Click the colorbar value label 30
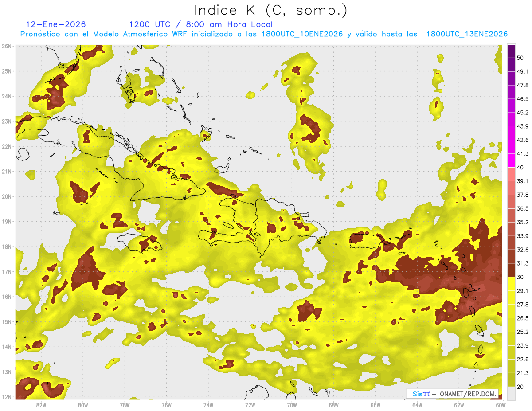This screenshot has width=532, height=411. click(521, 277)
